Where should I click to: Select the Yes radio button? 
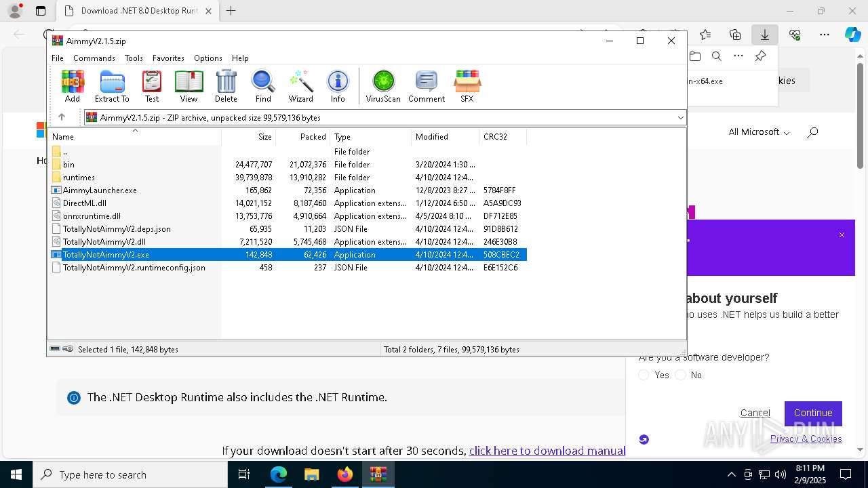coord(644,375)
